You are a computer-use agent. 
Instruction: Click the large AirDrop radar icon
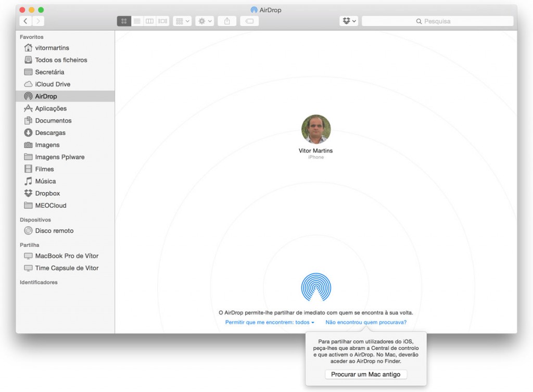(x=316, y=287)
